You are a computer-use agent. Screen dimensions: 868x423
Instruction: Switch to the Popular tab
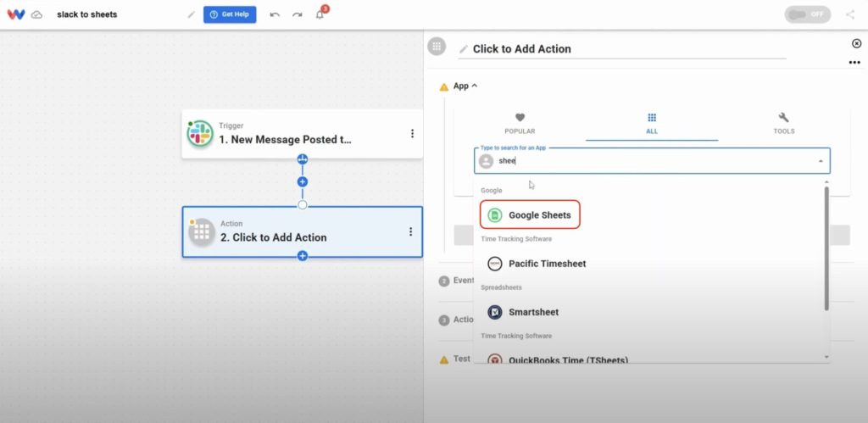(520, 124)
